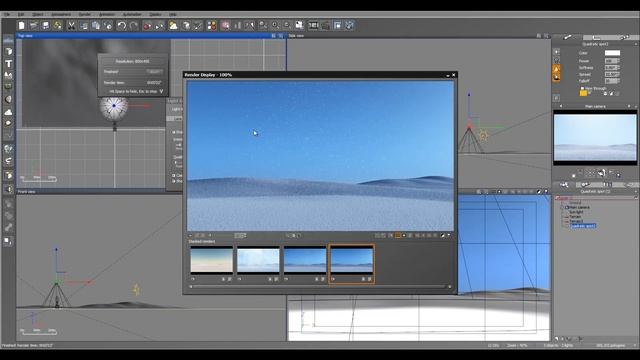Select Sun light in the world browser
Screen dimensions: 640x360
576,212
